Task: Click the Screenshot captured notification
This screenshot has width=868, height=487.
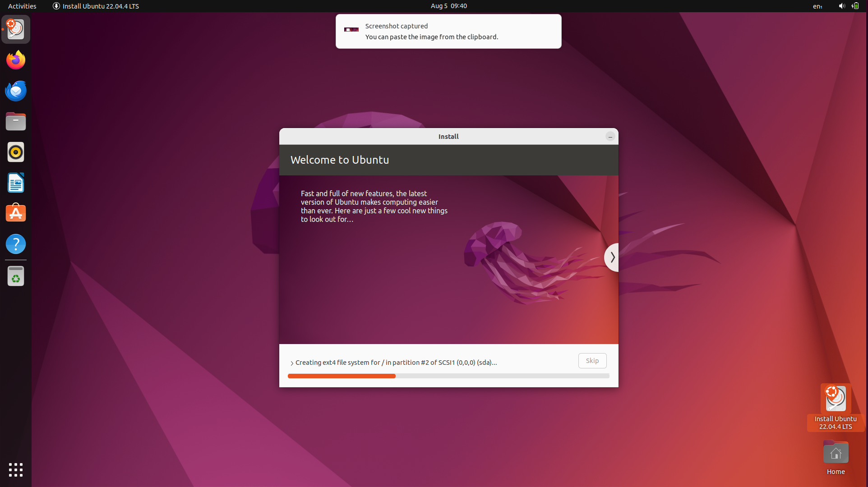Action: [448, 31]
